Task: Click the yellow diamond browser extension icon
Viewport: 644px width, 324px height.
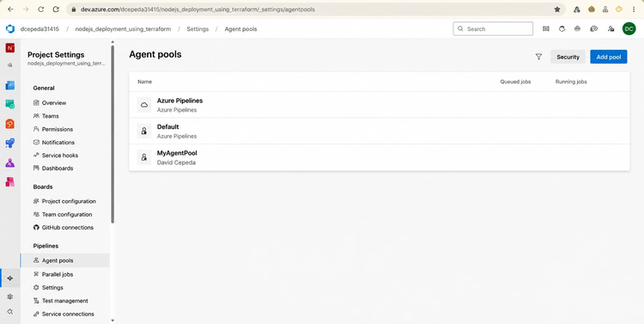Action: point(619,9)
